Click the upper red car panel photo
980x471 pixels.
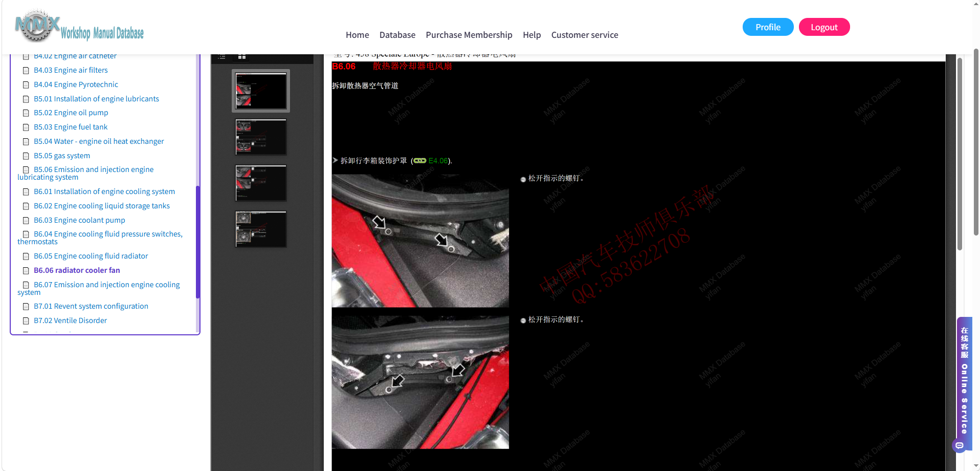420,241
